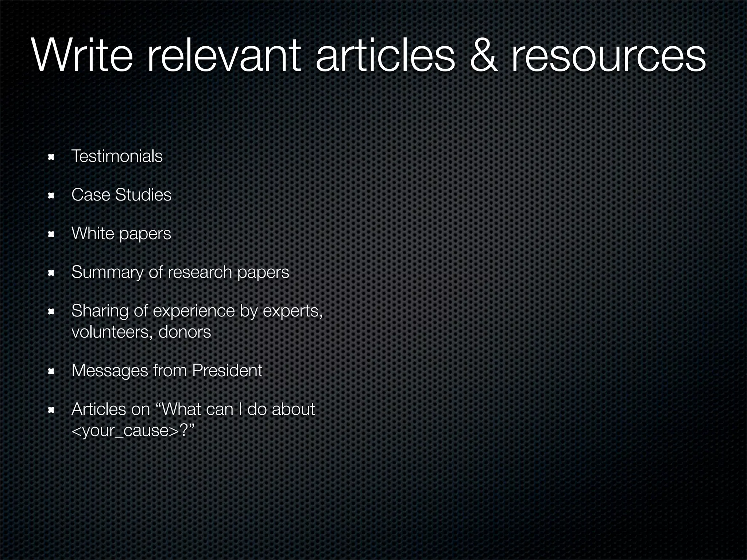
Task: Click the '<your_cause>?' placeholder text
Action: coord(132,431)
